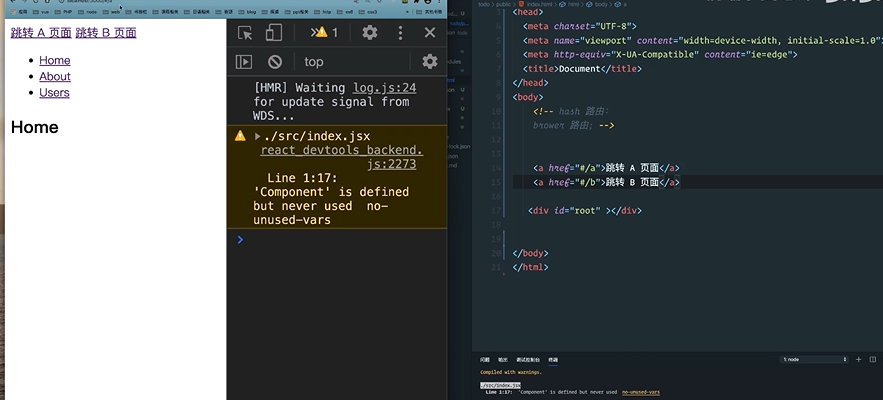The height and width of the screenshot is (400, 883).
Task: Open the blog bookmarks folder
Action: pos(247,11)
